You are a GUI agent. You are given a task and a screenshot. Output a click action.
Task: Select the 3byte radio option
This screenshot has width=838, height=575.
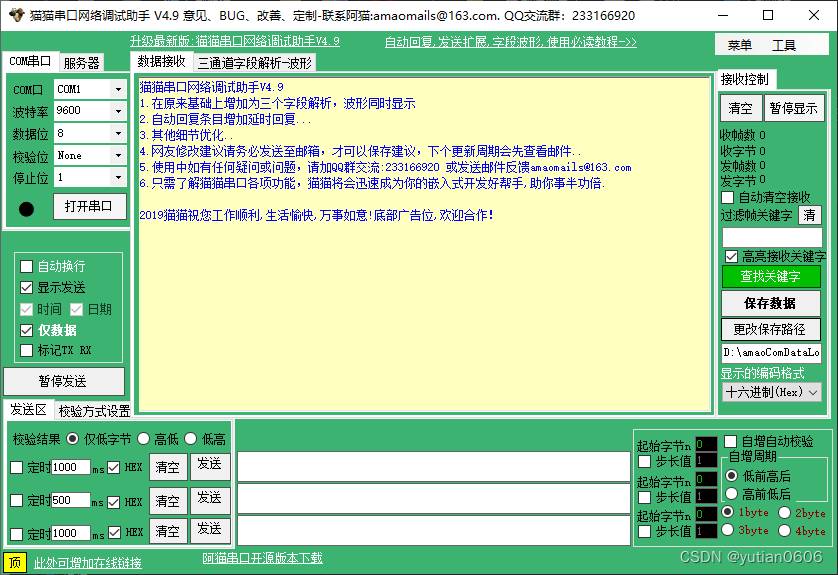[x=727, y=530]
